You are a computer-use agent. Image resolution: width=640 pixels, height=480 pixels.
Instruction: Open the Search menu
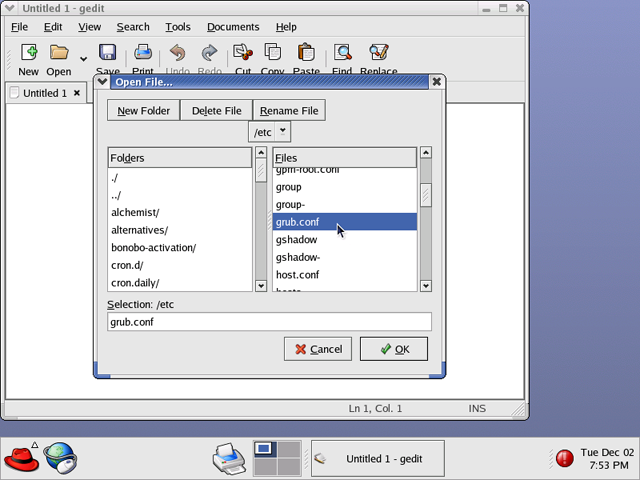[132, 27]
